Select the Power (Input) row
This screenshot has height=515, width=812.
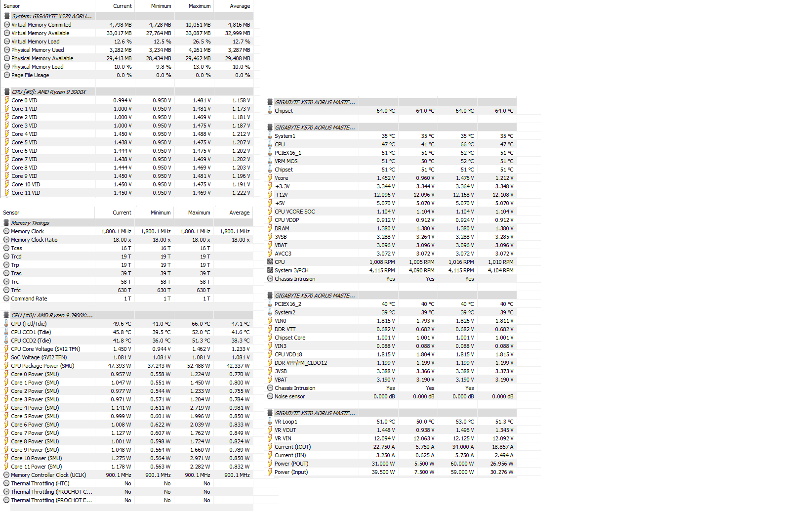392,472
